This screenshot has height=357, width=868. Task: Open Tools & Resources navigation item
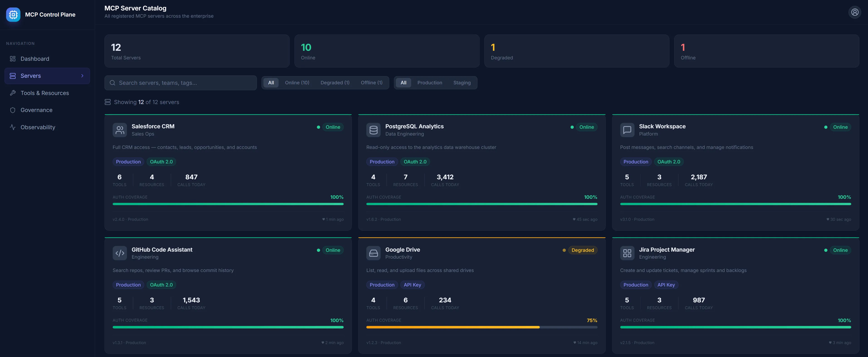coord(47,93)
